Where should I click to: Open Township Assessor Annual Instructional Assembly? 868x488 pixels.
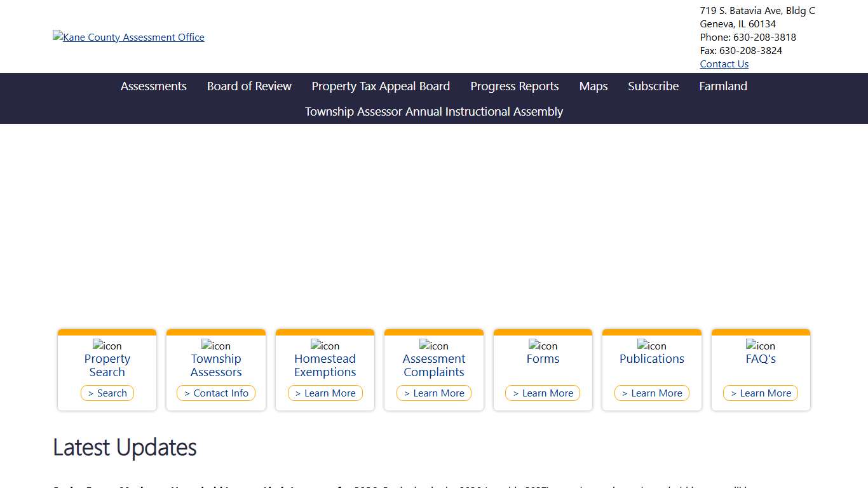[x=434, y=112]
